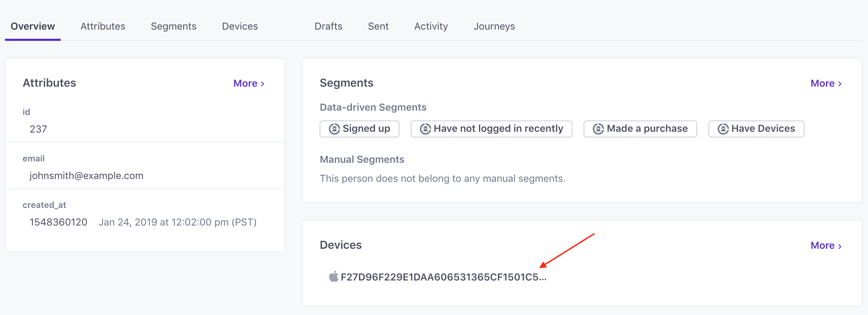Image resolution: width=868 pixels, height=315 pixels.
Task: Click the Have Devices segment icon
Action: [723, 129]
